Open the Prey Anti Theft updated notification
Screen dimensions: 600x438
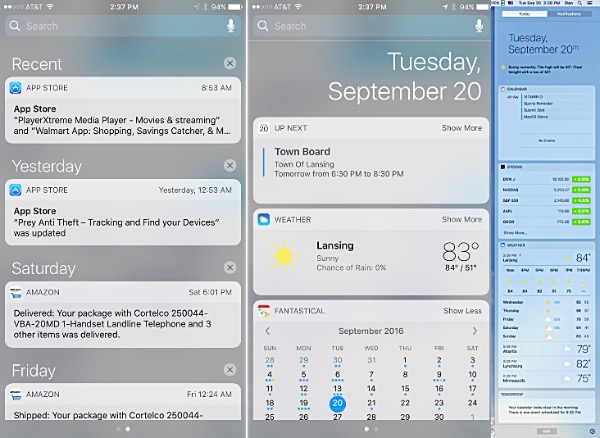click(123, 212)
